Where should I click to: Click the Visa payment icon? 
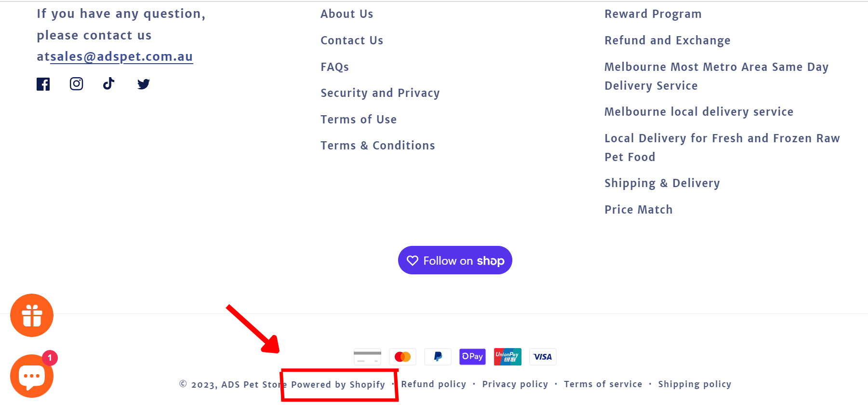tap(543, 357)
